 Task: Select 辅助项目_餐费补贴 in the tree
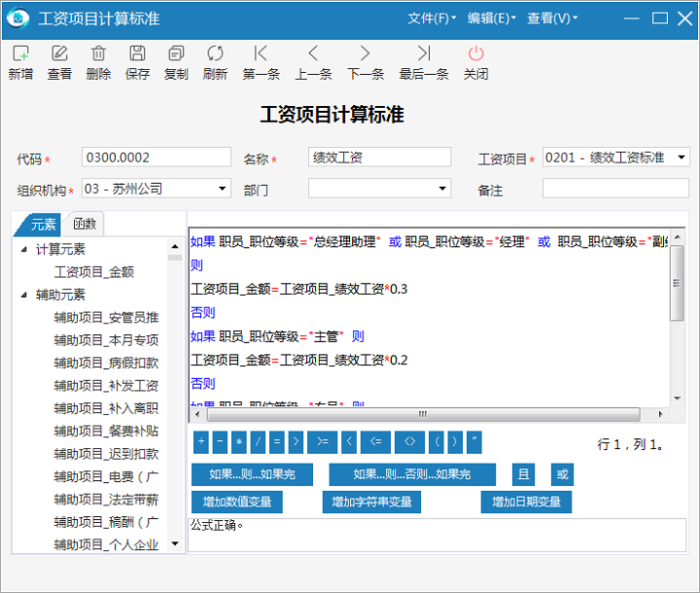[106, 431]
